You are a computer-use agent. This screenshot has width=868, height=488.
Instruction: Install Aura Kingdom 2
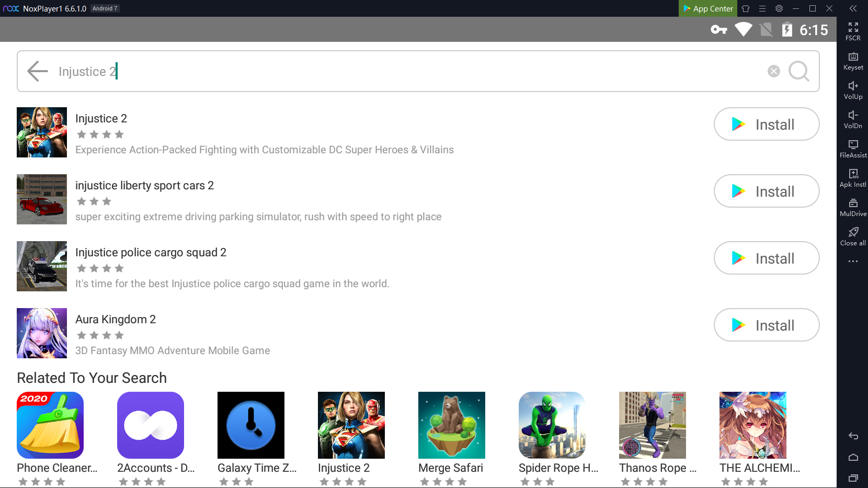pyautogui.click(x=767, y=325)
